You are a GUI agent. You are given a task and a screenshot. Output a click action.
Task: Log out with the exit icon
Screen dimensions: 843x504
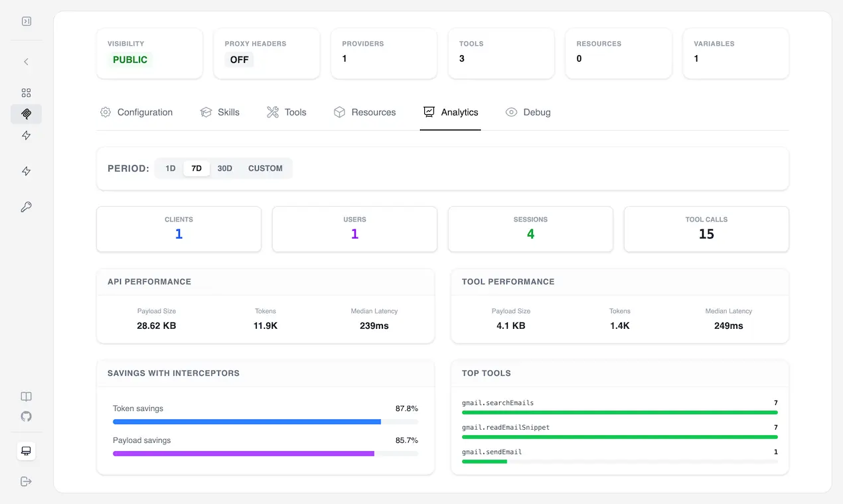[x=27, y=481]
